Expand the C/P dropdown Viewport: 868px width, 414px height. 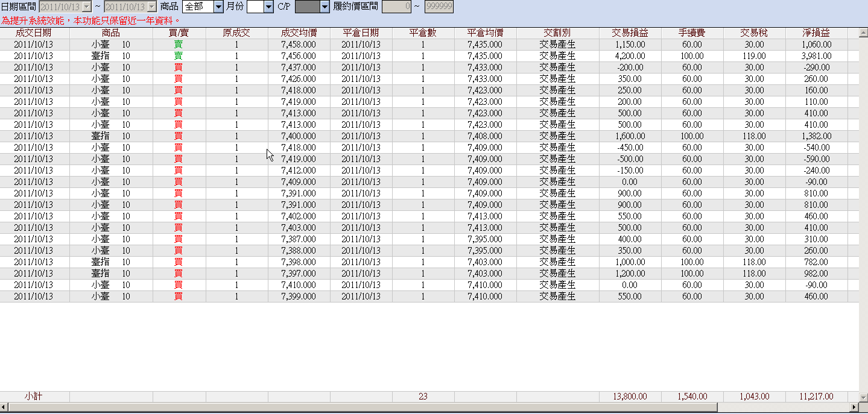tap(325, 7)
